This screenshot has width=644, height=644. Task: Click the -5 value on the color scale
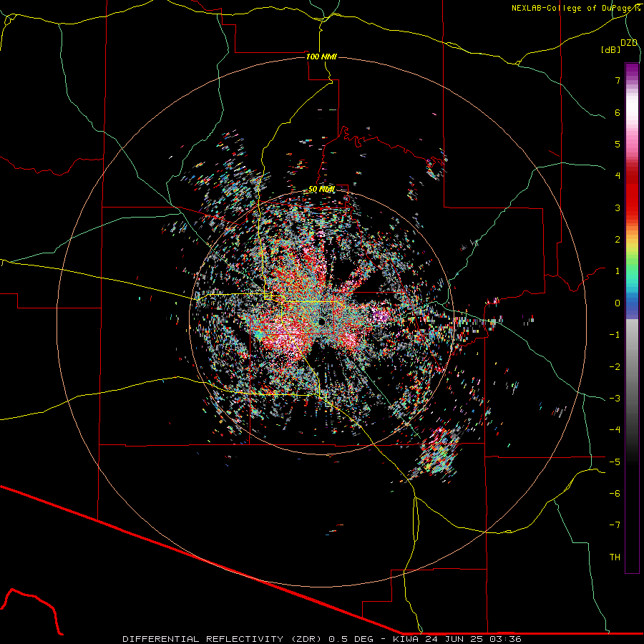[x=615, y=462]
